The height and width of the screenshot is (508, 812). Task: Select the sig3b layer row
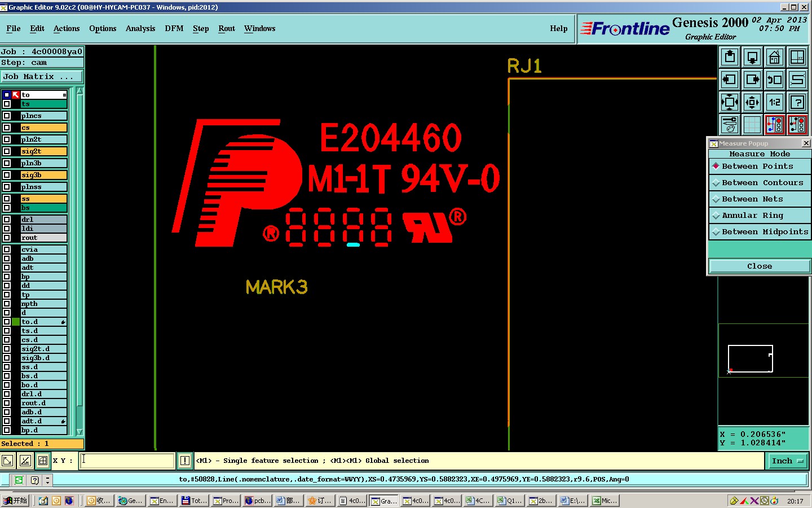pyautogui.click(x=43, y=175)
